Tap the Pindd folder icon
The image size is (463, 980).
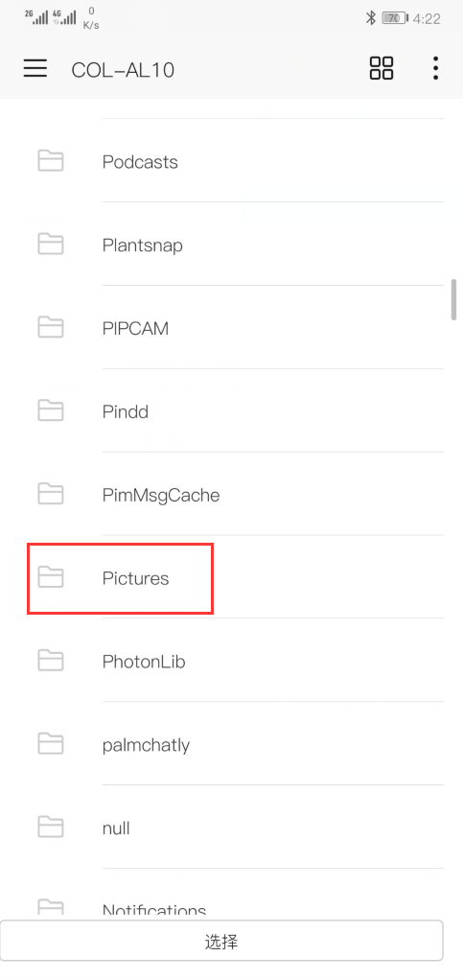(51, 411)
